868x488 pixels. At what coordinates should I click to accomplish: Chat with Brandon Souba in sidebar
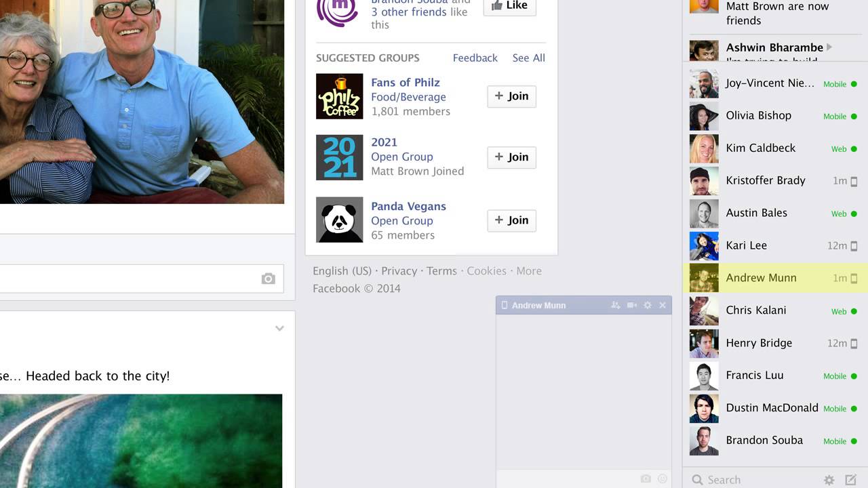coord(775,441)
